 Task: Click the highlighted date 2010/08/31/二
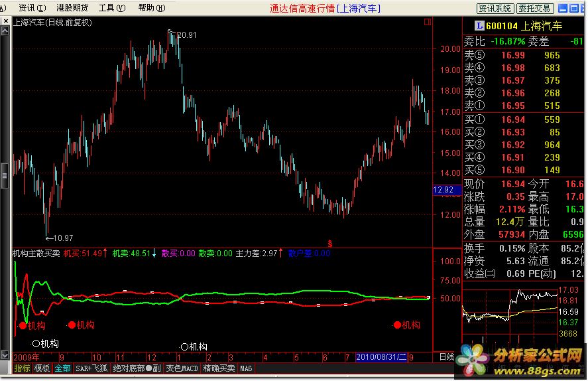click(381, 357)
